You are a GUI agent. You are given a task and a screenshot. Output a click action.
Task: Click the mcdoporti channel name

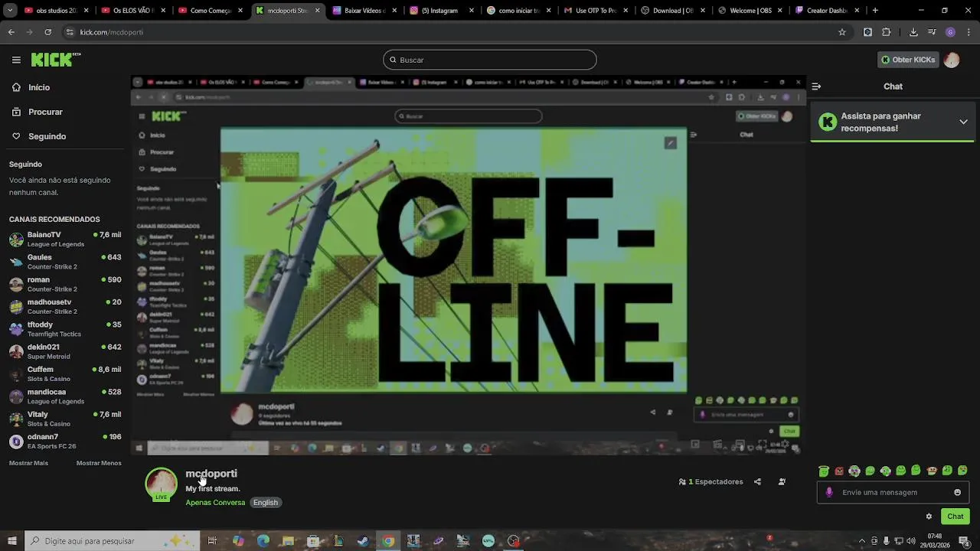211,474
